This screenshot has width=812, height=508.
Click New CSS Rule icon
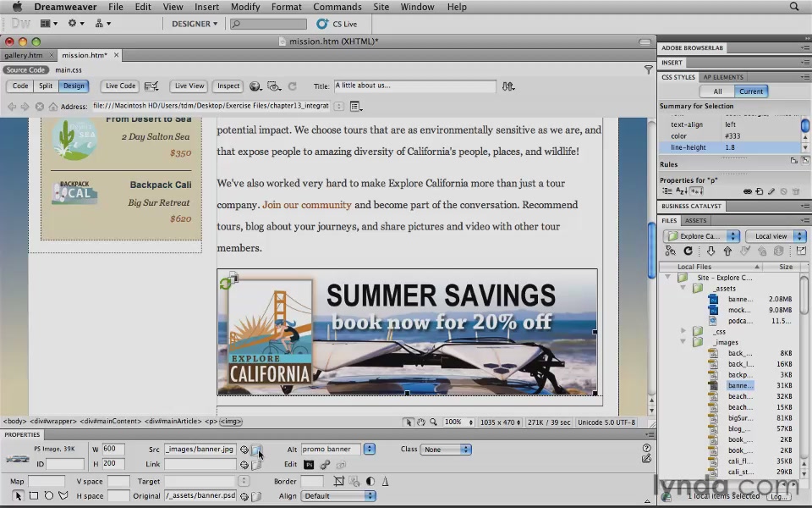tap(760, 191)
